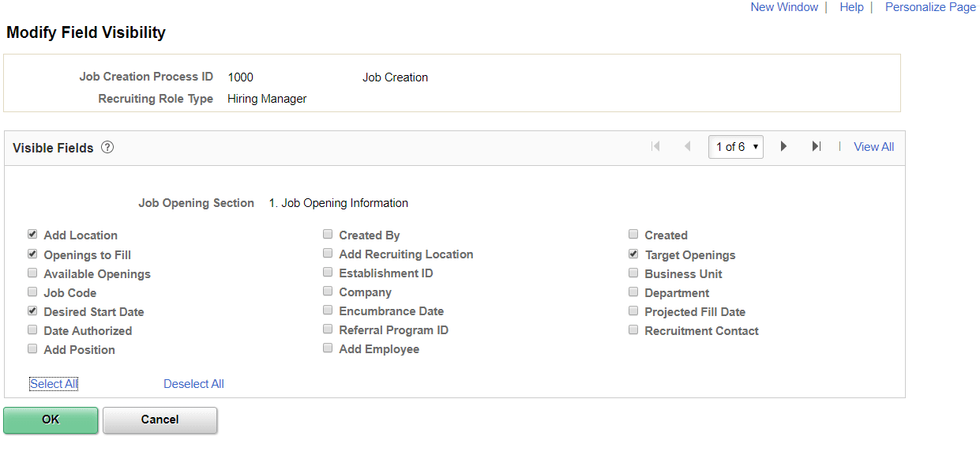Click View All in Visible Fields header
Image resolution: width=980 pixels, height=463 pixels.
point(873,146)
